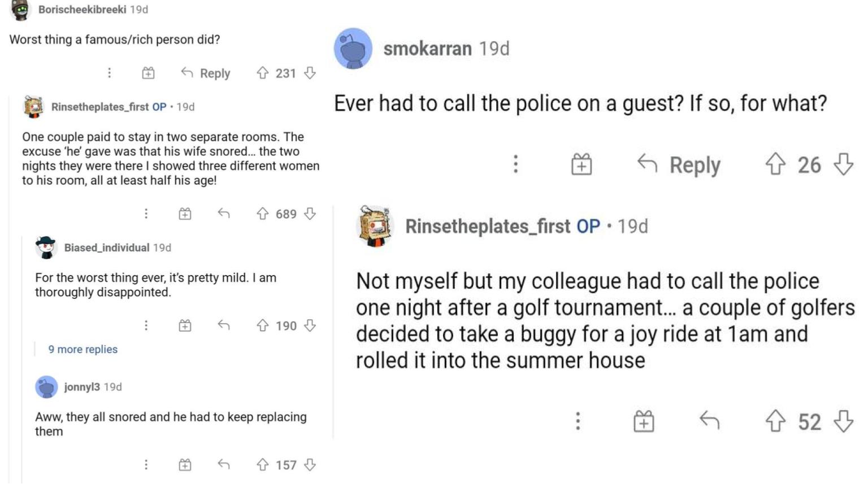Image resolution: width=868 pixels, height=488 pixels.
Task: Open the overflow menu on Biased_individual's comment
Action: tap(146, 325)
